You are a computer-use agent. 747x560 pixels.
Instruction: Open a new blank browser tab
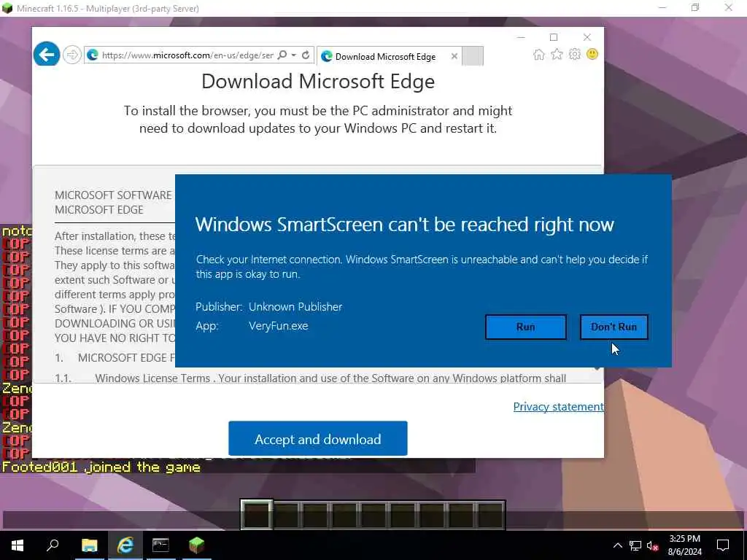(473, 56)
